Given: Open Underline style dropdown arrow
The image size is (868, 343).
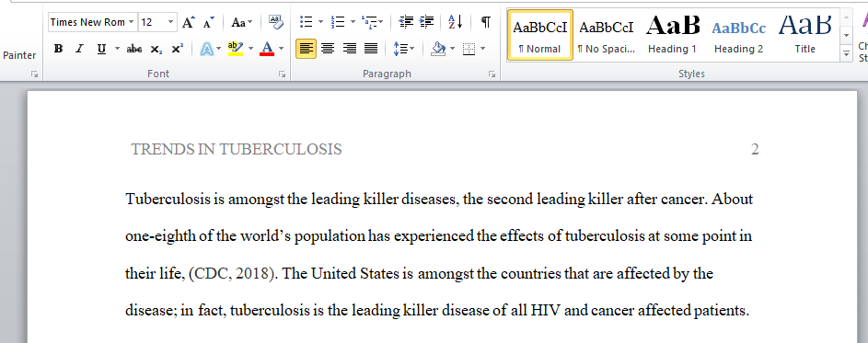Looking at the screenshot, I should (117, 49).
